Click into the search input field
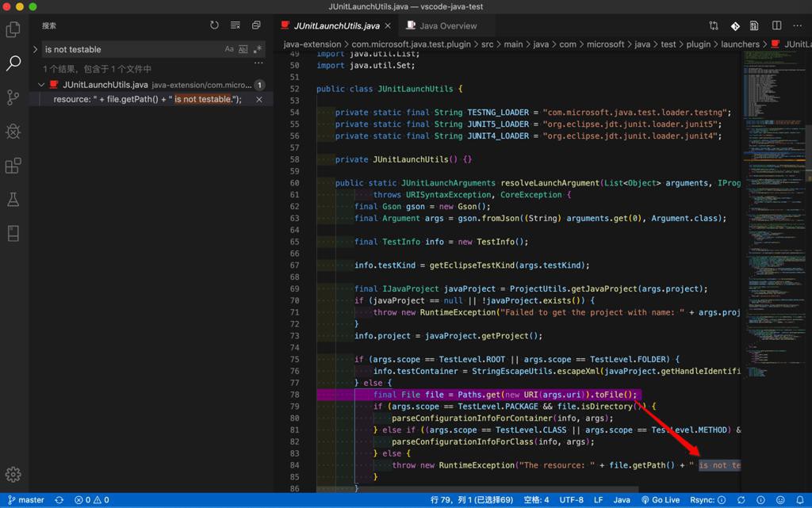 131,49
